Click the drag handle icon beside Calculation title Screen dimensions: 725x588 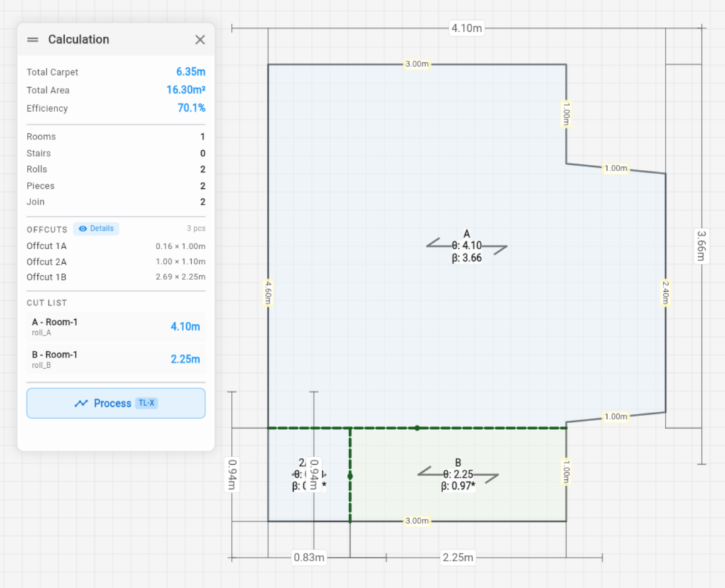33,40
